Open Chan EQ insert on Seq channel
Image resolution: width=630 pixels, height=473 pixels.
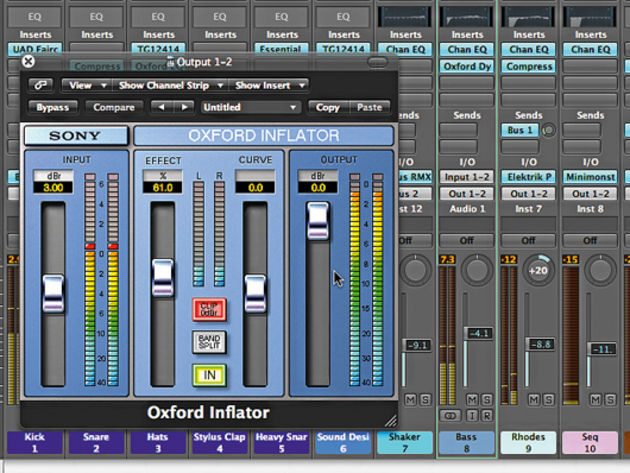(x=591, y=49)
